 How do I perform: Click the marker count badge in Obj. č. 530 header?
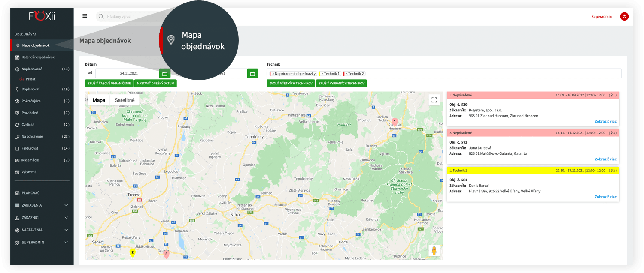point(613,95)
